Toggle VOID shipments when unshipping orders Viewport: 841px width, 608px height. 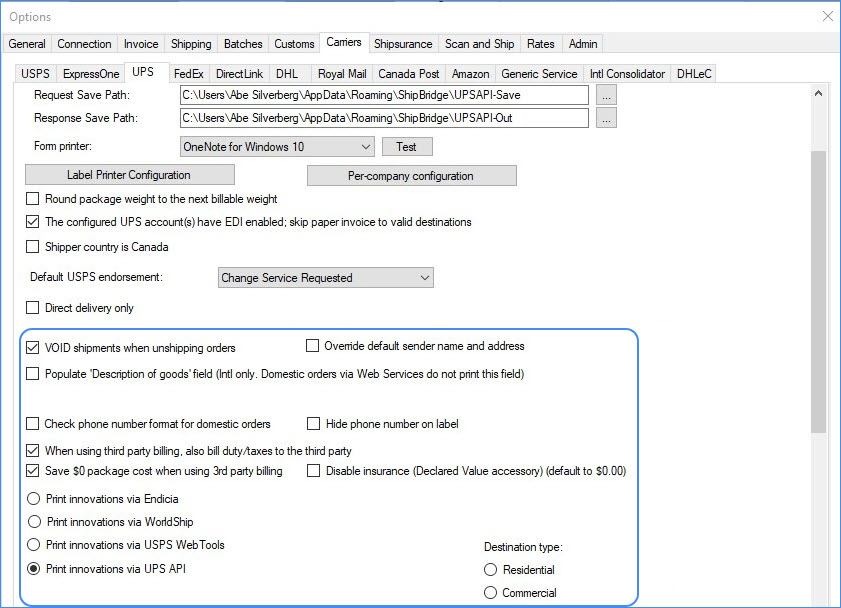click(33, 347)
